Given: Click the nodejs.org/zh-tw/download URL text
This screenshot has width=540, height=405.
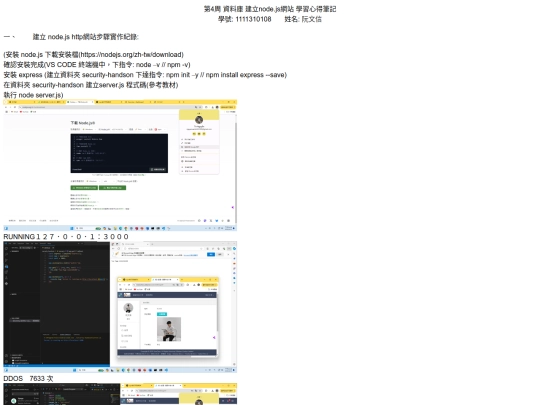Looking at the screenshot, I should point(131,54).
